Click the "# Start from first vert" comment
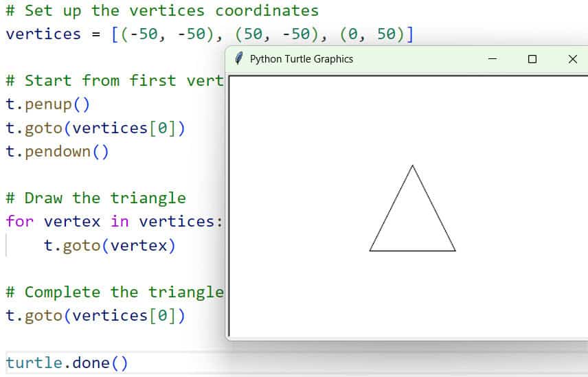Viewport: 588px width, 377px height. coord(114,80)
